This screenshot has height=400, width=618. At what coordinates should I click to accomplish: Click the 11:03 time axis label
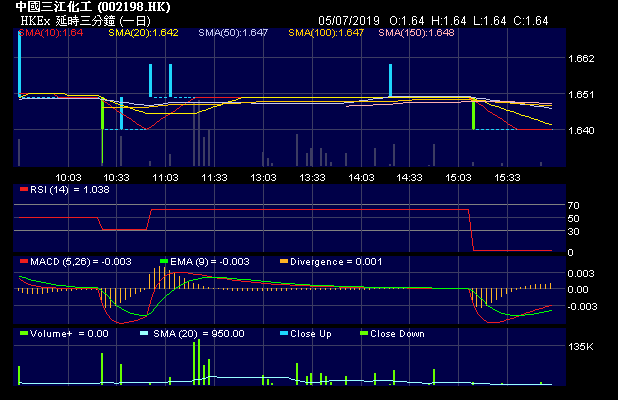166,178
